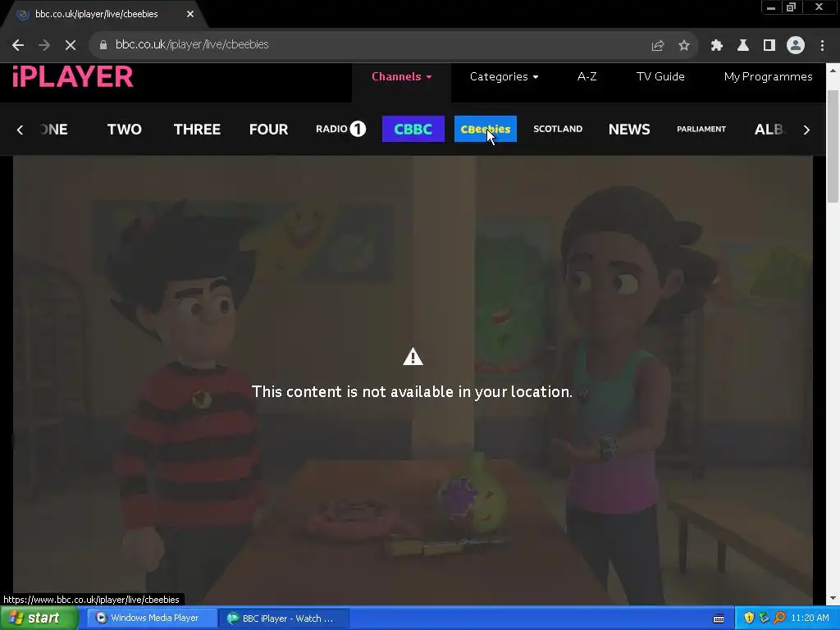This screenshot has width=840, height=630.
Task: Go back with the browser back arrow
Action: 18,45
